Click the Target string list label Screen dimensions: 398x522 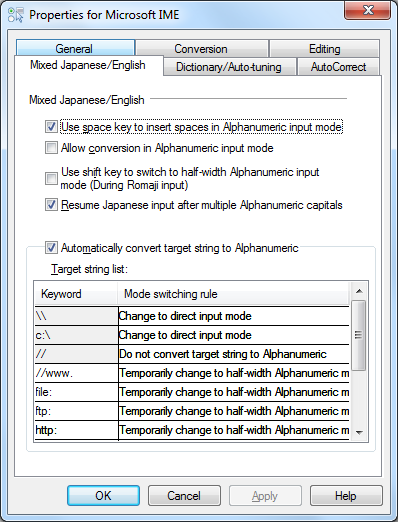pos(89,269)
